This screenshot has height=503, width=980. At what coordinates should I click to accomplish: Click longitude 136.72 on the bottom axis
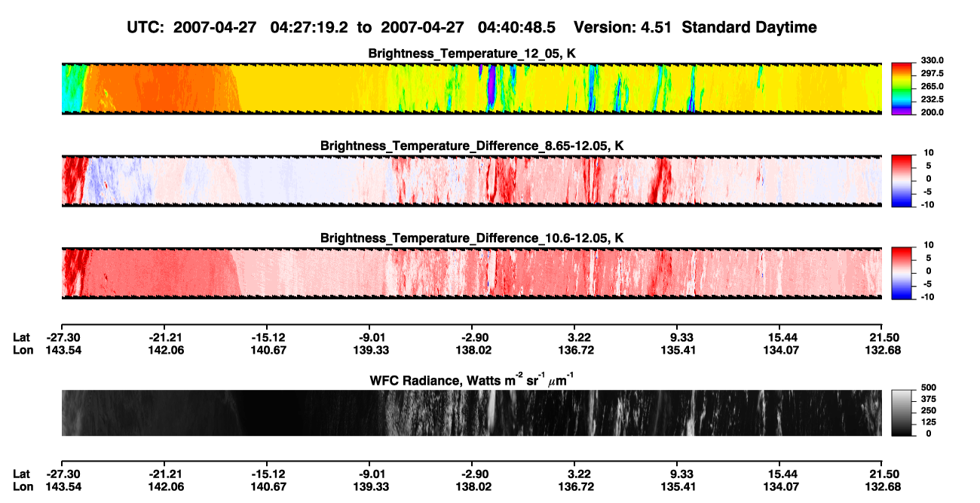tap(577, 486)
